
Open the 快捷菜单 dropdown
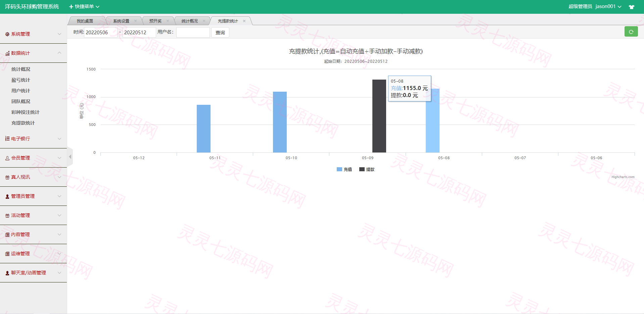(84, 7)
